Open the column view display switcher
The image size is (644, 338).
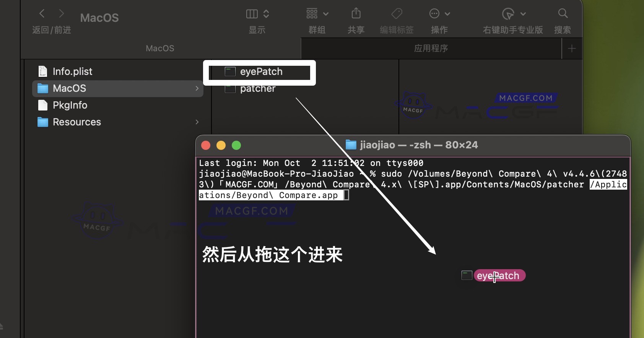pyautogui.click(x=252, y=14)
